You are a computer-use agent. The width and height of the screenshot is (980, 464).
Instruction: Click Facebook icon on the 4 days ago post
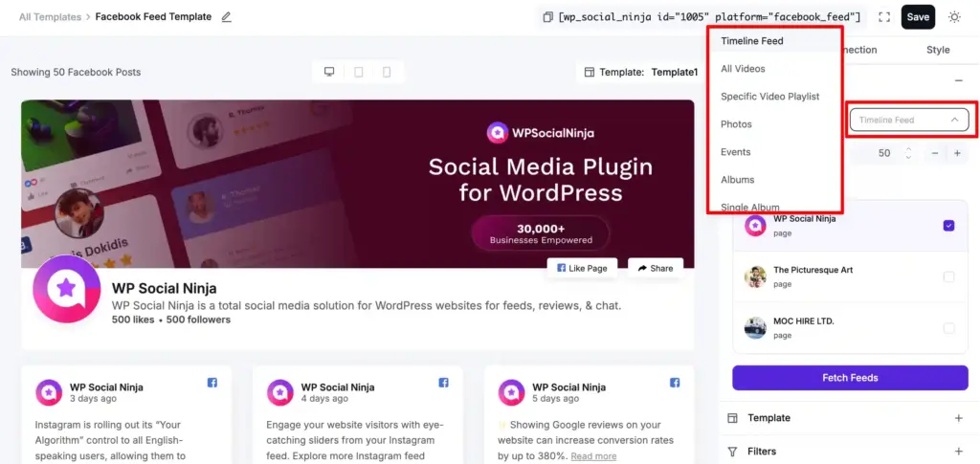pyautogui.click(x=443, y=382)
